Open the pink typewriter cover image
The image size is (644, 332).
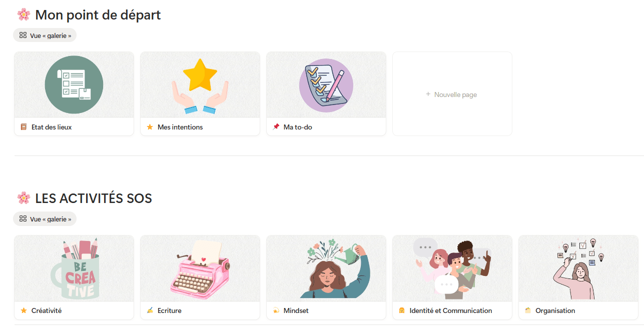point(200,268)
